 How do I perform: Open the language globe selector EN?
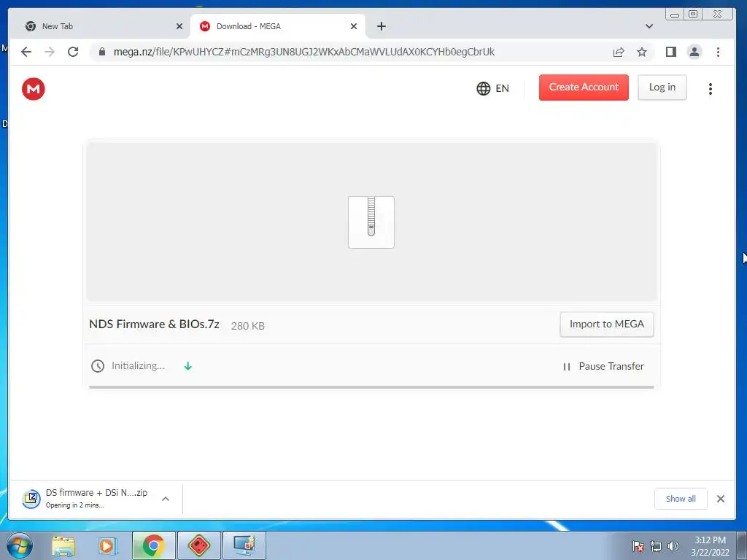(492, 88)
